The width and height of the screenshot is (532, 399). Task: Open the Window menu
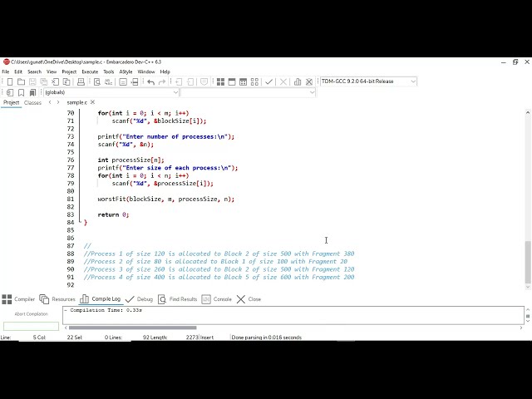coord(146,72)
